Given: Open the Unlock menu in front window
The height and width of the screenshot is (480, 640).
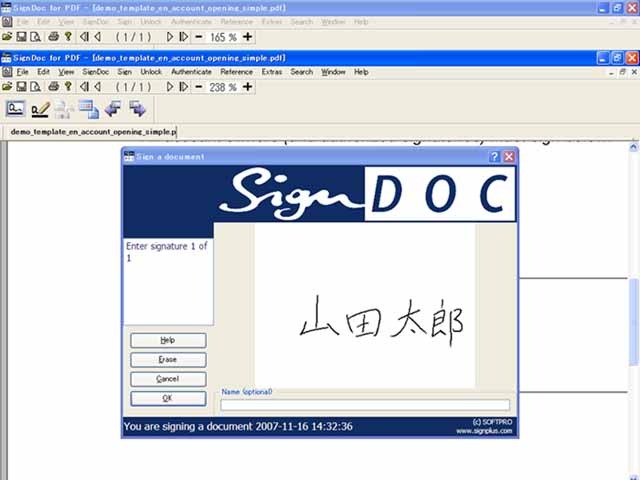Looking at the screenshot, I should coord(151,72).
